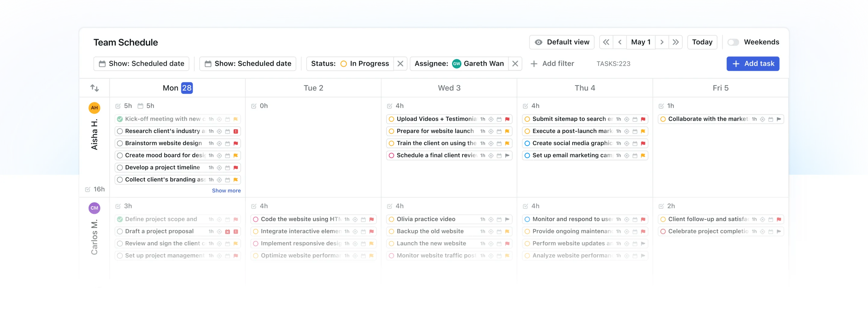Viewport: 868px width, 312px height.
Task: Open the Default view selector
Action: click(568, 42)
